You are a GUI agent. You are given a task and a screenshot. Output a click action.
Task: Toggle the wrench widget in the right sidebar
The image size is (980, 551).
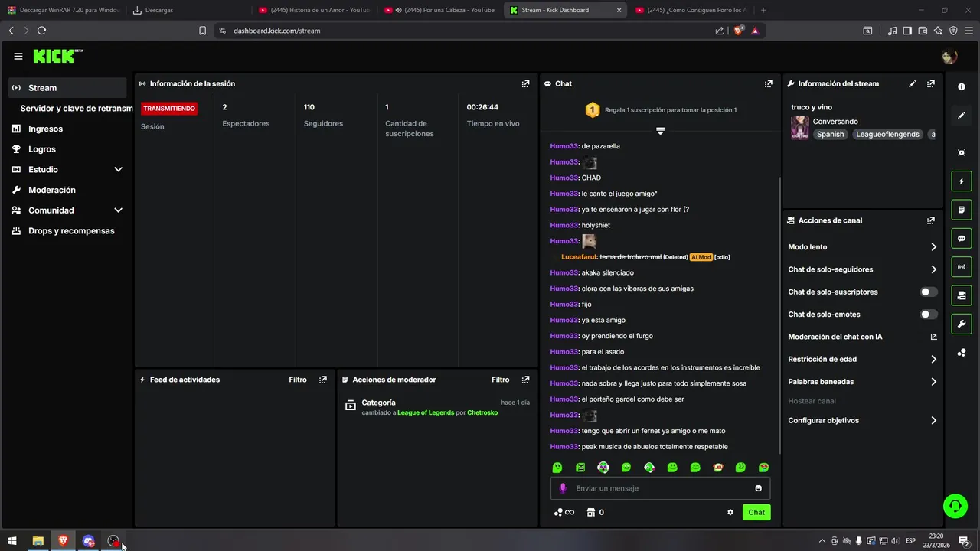click(x=962, y=324)
